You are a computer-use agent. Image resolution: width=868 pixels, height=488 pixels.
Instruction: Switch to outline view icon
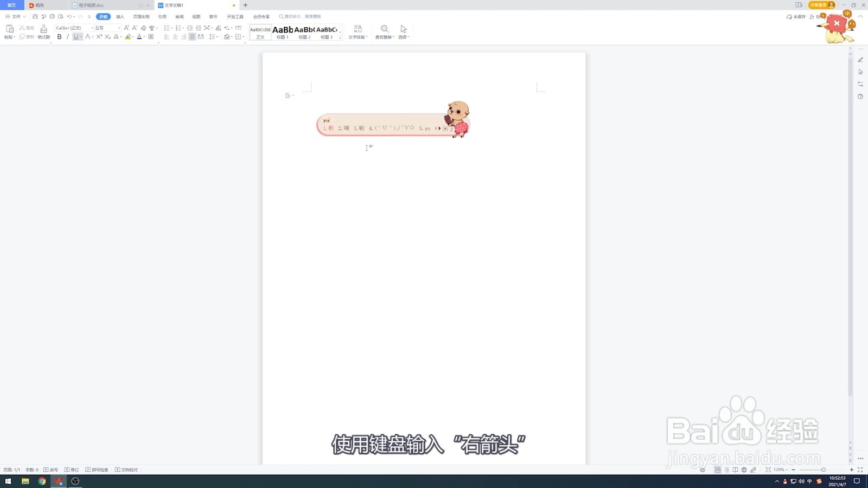click(726, 470)
